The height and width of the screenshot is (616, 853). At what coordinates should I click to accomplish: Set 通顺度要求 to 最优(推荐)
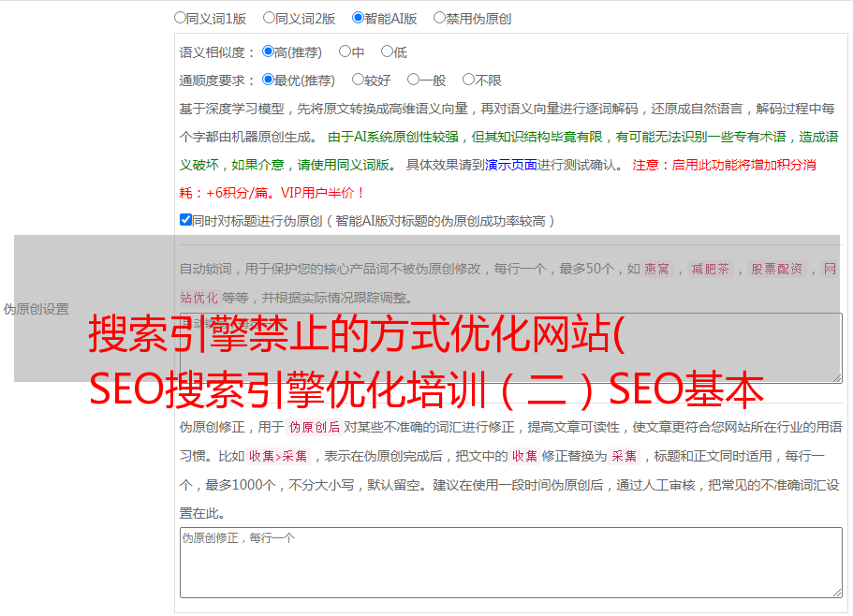point(268,81)
